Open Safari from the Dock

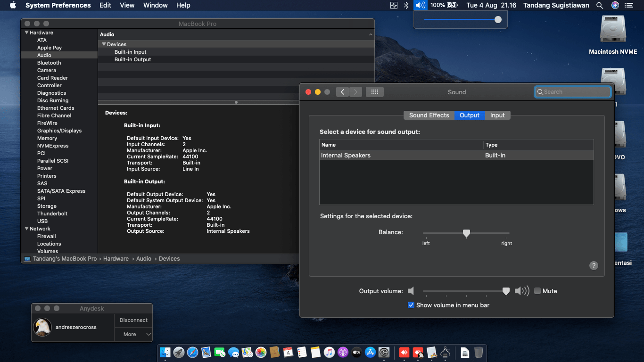pyautogui.click(x=192, y=352)
